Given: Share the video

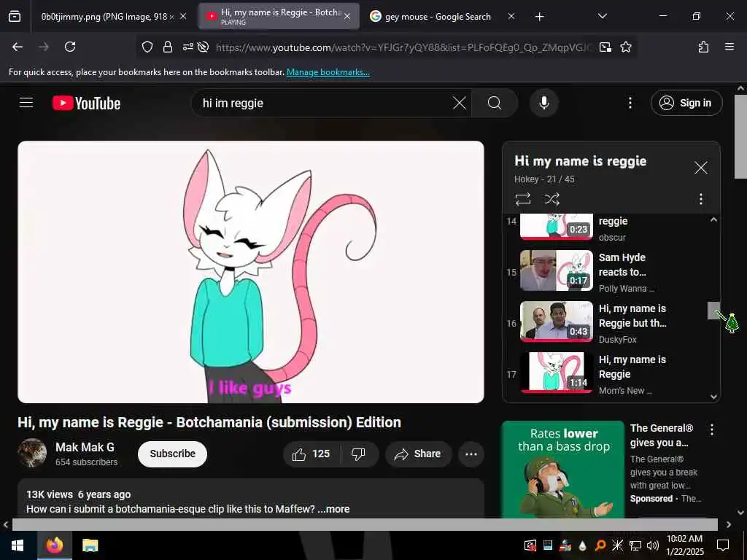Looking at the screenshot, I should (418, 454).
